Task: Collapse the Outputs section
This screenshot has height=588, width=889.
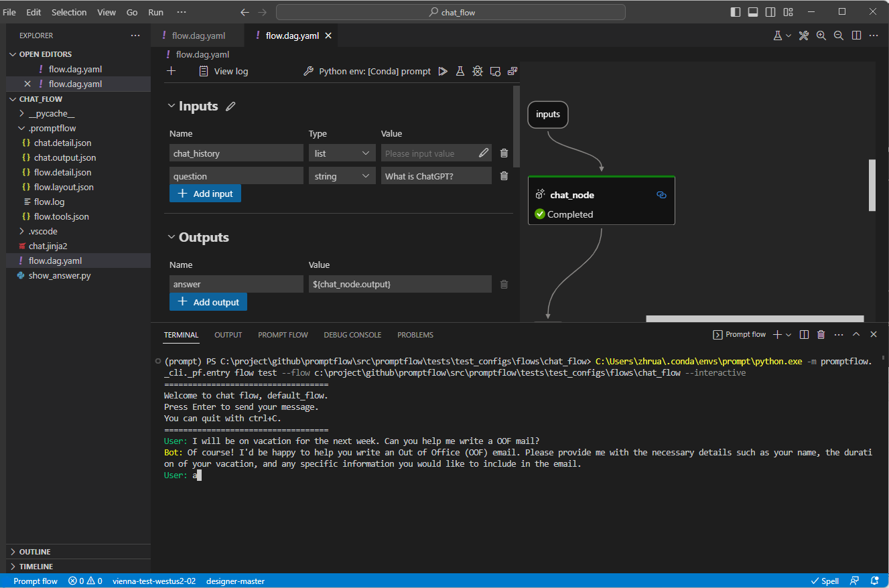Action: point(170,238)
